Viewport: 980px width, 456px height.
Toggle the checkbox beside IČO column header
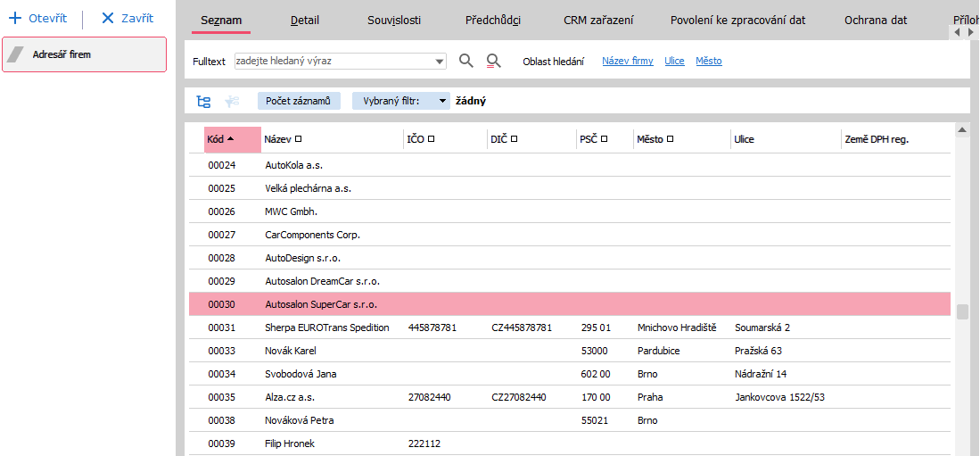(x=431, y=139)
